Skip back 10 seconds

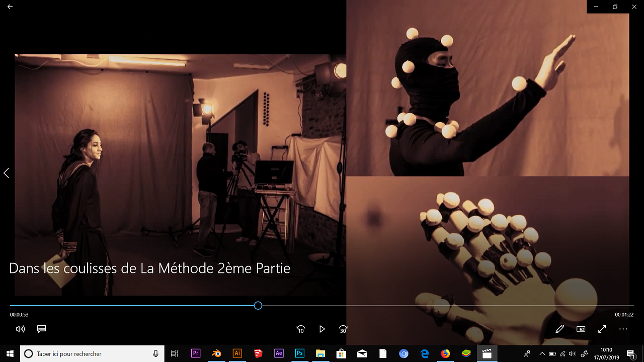300,329
